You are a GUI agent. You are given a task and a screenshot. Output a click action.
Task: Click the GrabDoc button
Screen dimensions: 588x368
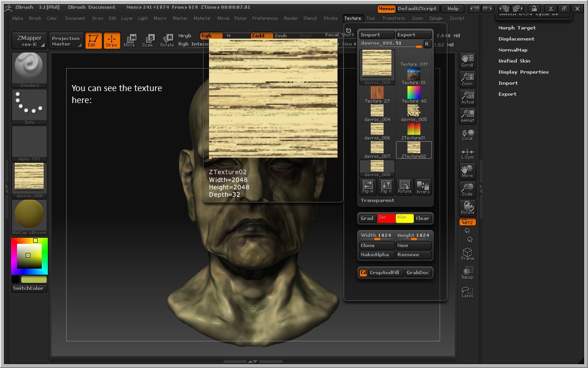click(x=418, y=273)
